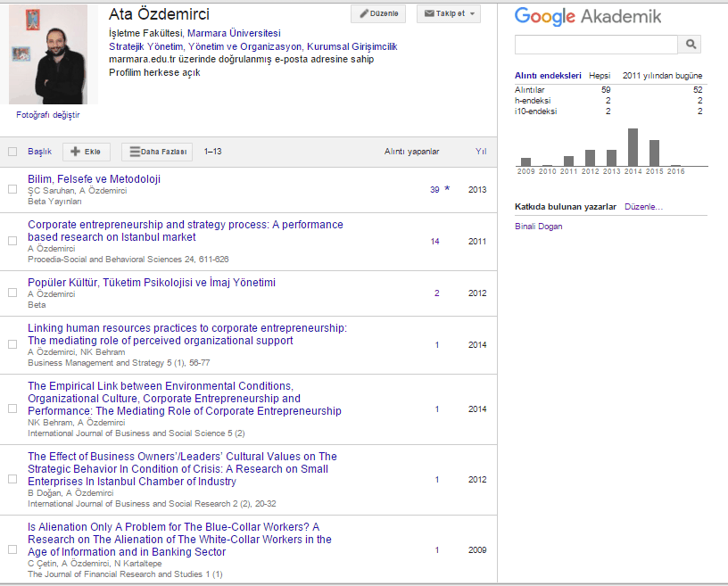Click the Google Akademik search field
The image size is (728, 586).
tap(596, 44)
